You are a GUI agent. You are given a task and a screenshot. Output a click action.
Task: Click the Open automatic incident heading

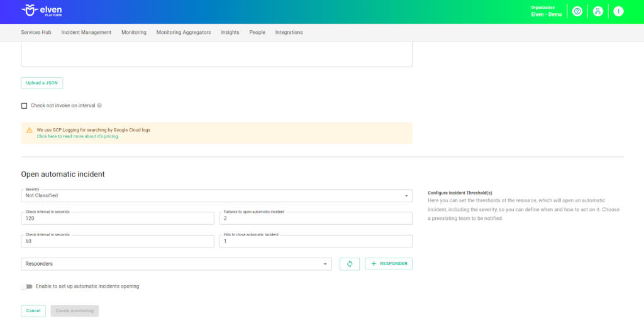point(63,174)
